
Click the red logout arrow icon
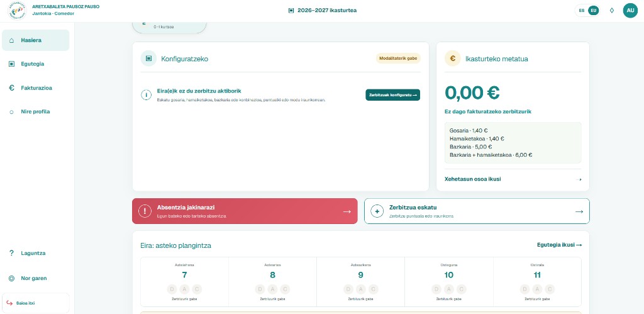pyautogui.click(x=9, y=303)
